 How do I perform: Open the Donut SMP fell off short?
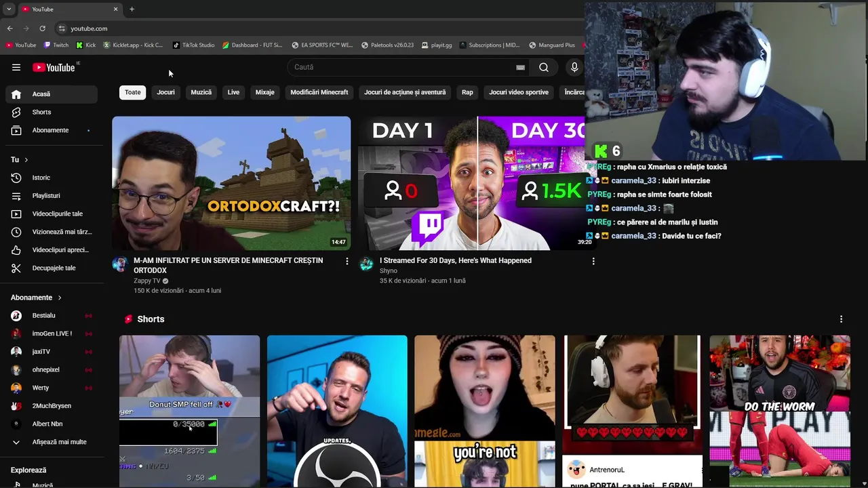coord(189,411)
